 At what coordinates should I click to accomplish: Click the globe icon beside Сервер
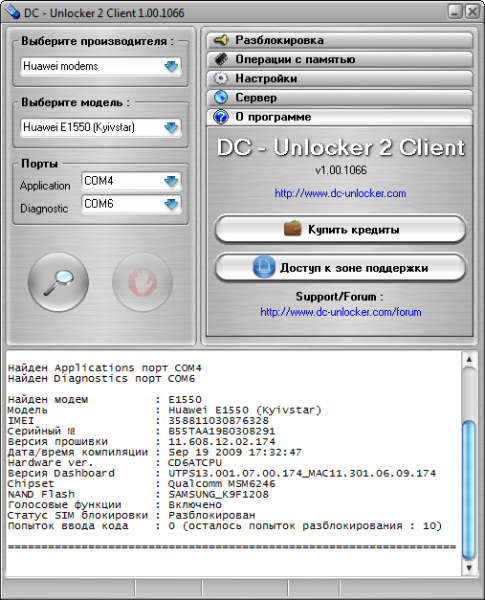pyautogui.click(x=221, y=97)
